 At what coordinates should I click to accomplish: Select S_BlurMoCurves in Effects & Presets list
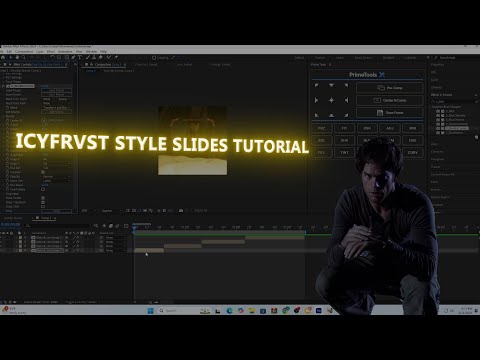pyautogui.click(x=457, y=128)
